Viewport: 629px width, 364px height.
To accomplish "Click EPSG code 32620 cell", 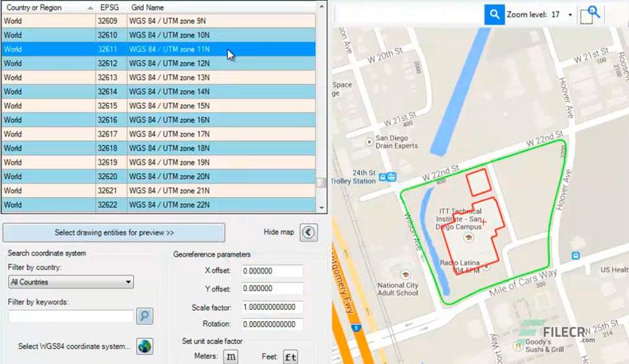I will [111, 177].
